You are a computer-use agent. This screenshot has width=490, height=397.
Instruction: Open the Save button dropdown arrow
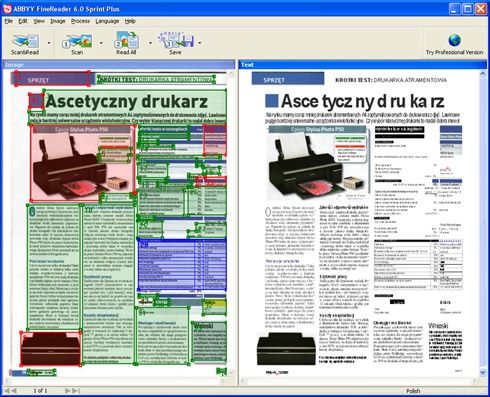200,43
